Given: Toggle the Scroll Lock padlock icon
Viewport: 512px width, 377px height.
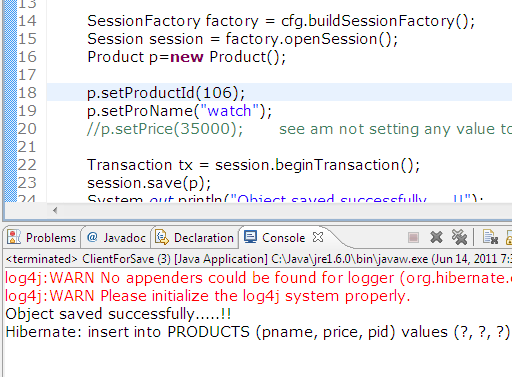Looking at the screenshot, I should click(509, 237).
